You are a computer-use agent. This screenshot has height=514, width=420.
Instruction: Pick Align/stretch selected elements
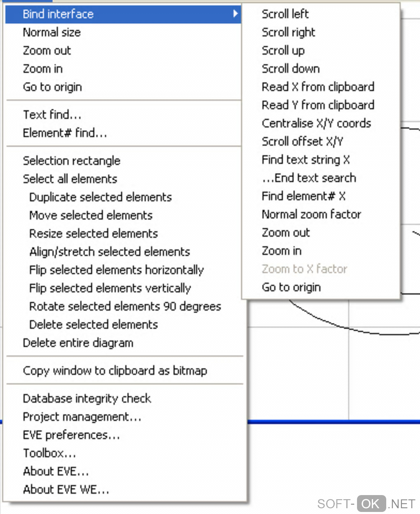(110, 252)
